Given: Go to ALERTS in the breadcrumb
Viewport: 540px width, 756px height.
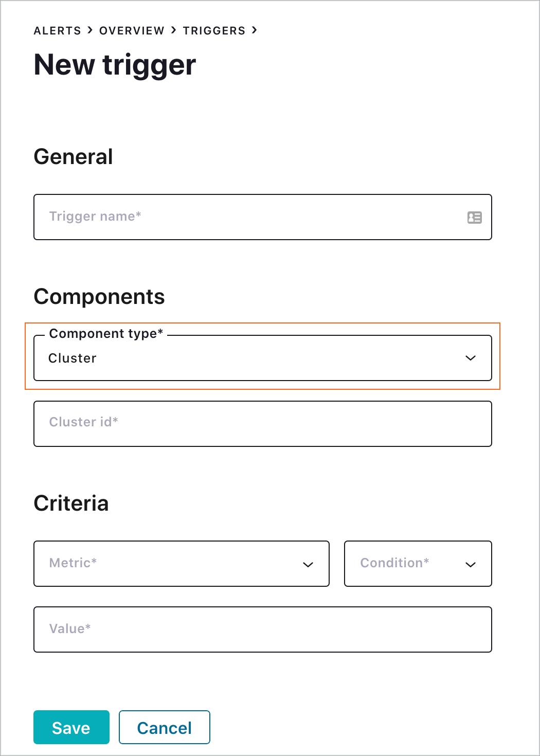Looking at the screenshot, I should pos(57,31).
